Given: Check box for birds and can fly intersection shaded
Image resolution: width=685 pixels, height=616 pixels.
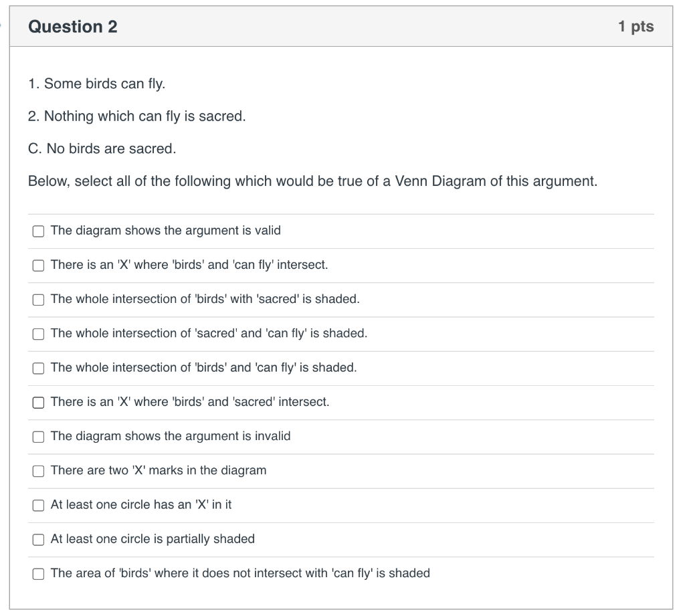Looking at the screenshot, I should click(x=39, y=368).
